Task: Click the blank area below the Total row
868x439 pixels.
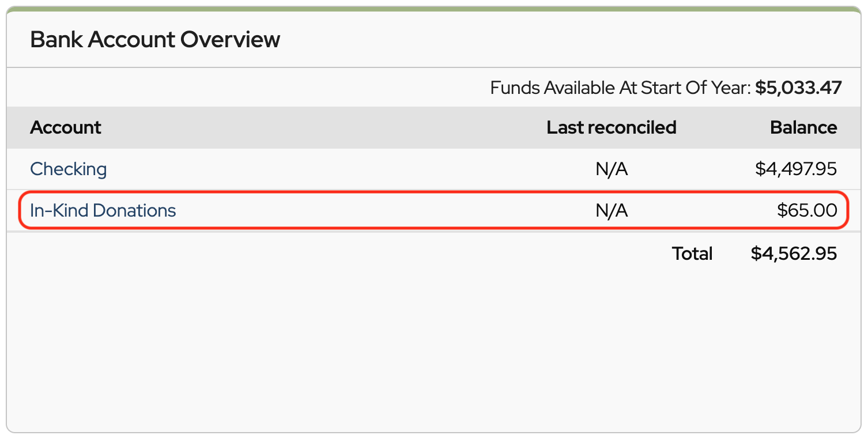Action: (432, 346)
